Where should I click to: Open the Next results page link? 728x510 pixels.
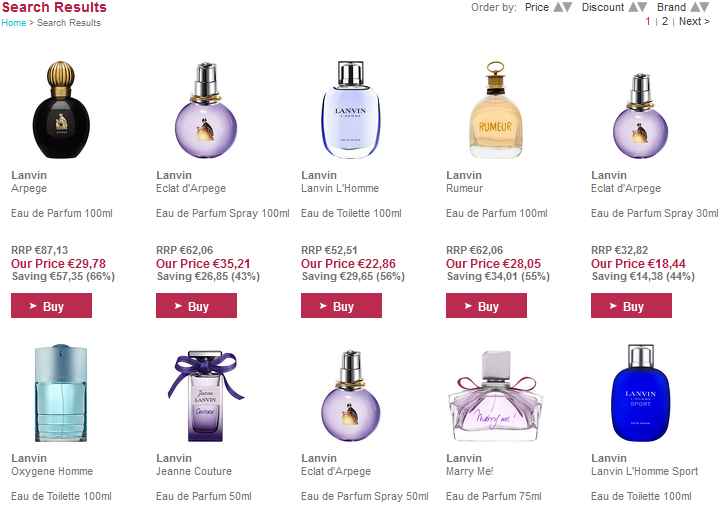click(694, 21)
